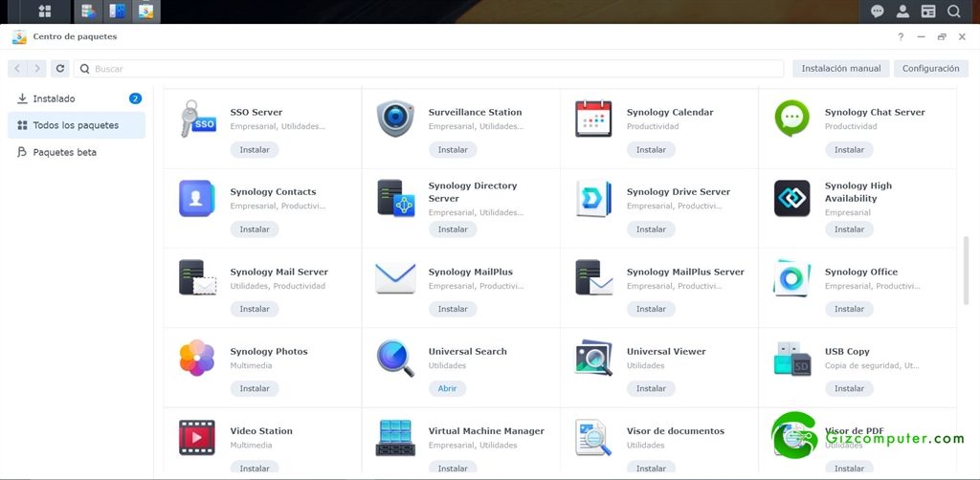Screen dimensions: 980x480
Task: Click the taskbar search magnifier icon
Action: point(954,11)
